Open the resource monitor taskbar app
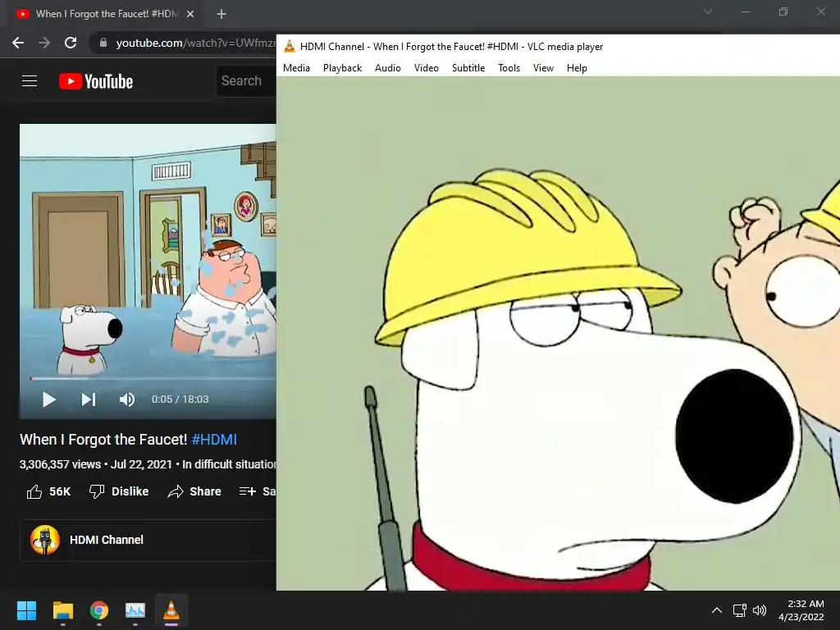 (135, 610)
